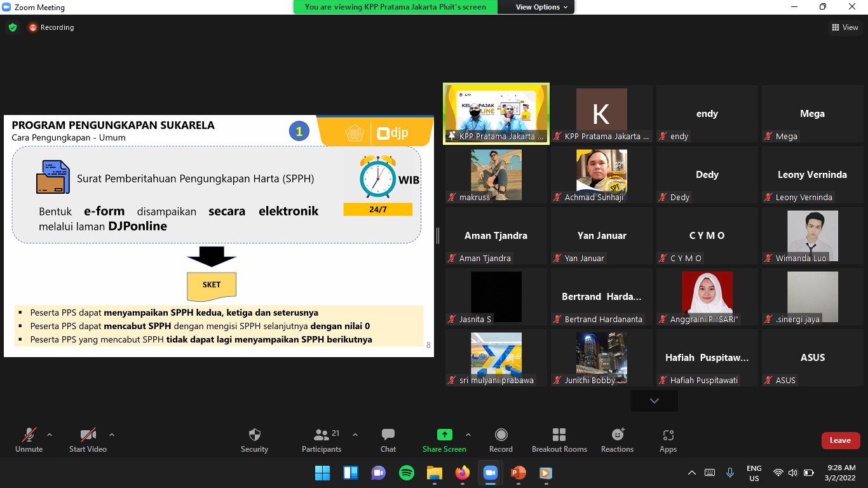Expand audio options arrow next to Unmute
The width and height of the screenshot is (868, 488).
50,435
